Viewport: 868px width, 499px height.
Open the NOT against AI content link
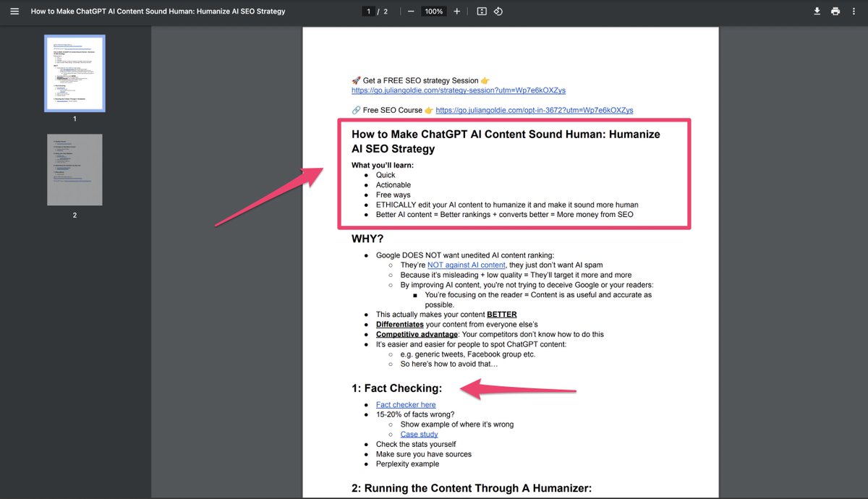tap(467, 265)
